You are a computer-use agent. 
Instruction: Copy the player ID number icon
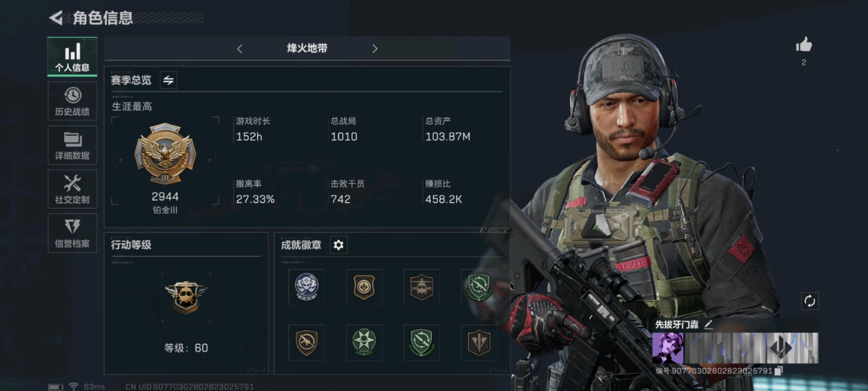[779, 370]
